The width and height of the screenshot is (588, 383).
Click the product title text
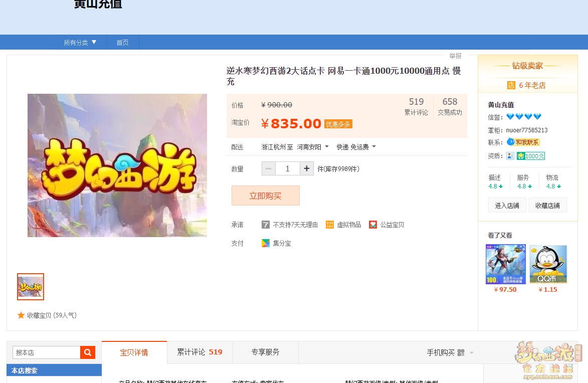(x=343, y=76)
